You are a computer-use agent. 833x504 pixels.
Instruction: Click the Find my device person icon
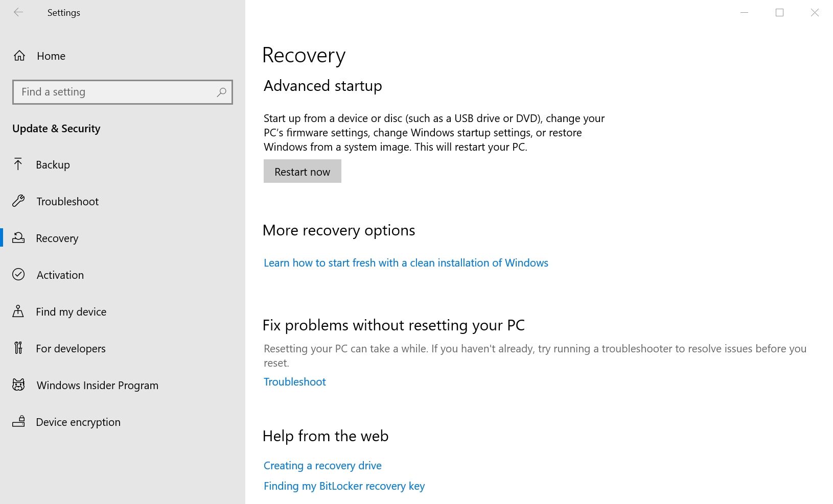tap(18, 311)
